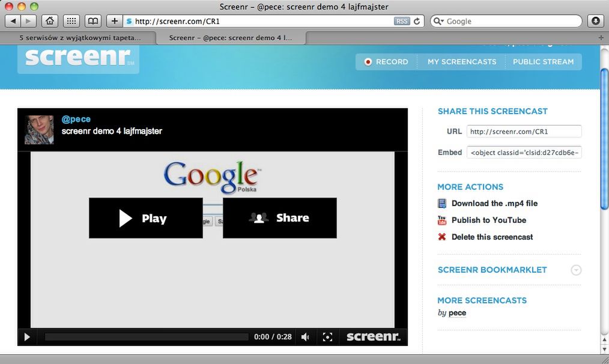Click the large Share button overlay
The width and height of the screenshot is (609, 364).
click(x=280, y=218)
